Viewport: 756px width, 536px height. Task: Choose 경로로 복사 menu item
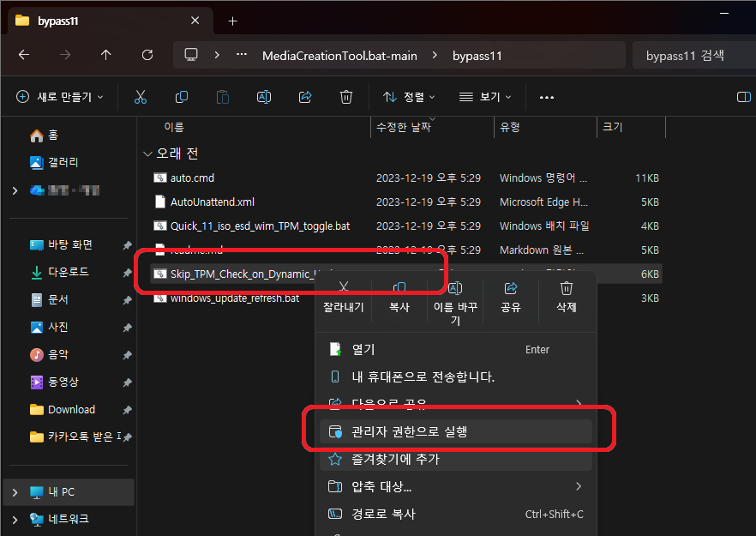[x=456, y=514]
